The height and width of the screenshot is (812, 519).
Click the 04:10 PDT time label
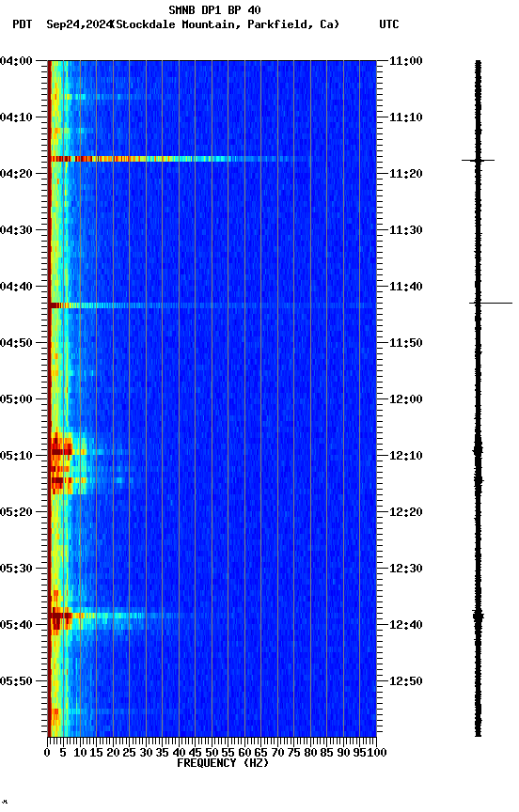pos(16,117)
